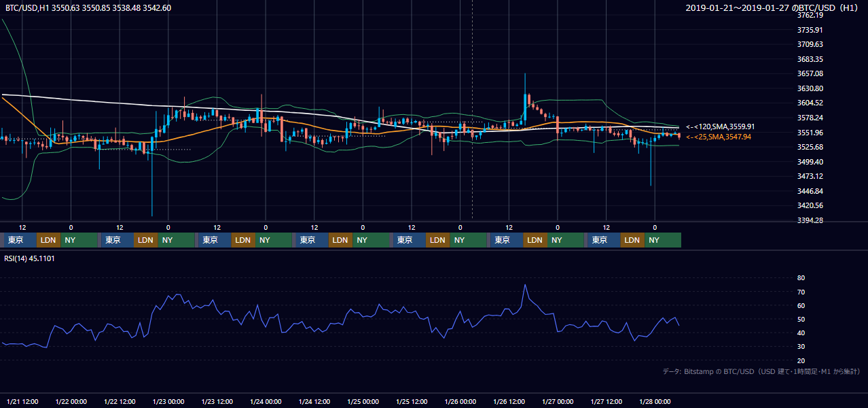This screenshot has height=408, width=868.
Task: Select the 1/26 12:00 time axis label
Action: [x=509, y=401]
